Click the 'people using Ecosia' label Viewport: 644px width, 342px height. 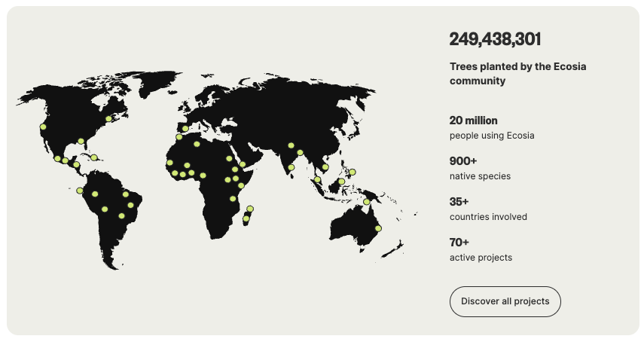point(492,136)
